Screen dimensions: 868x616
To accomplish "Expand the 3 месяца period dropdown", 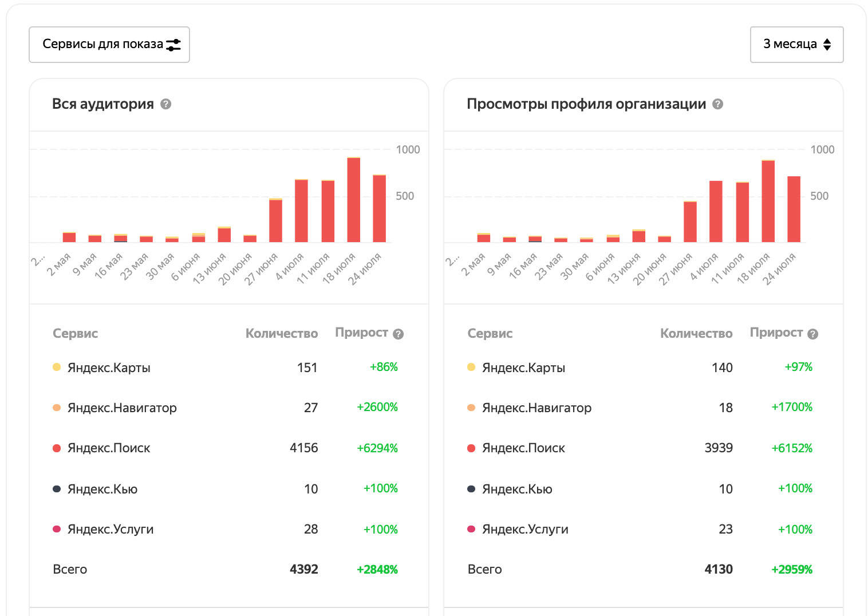I will pyautogui.click(x=790, y=45).
